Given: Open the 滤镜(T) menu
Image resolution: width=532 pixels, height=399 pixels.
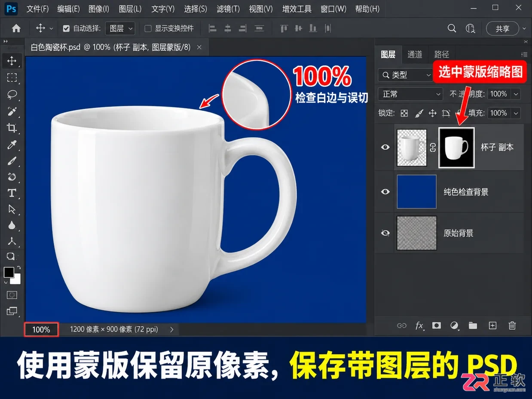Looking at the screenshot, I should click(228, 9).
